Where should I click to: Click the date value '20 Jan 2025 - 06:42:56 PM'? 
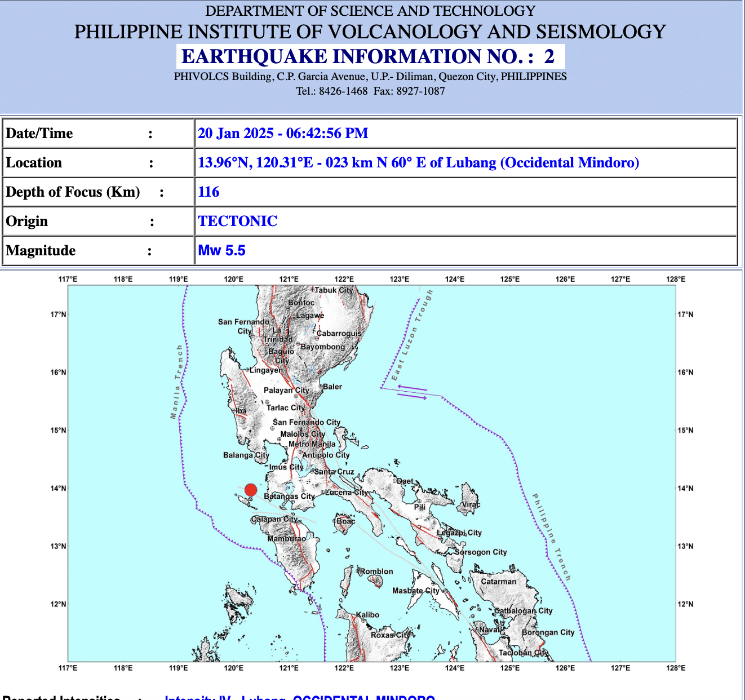tap(283, 134)
